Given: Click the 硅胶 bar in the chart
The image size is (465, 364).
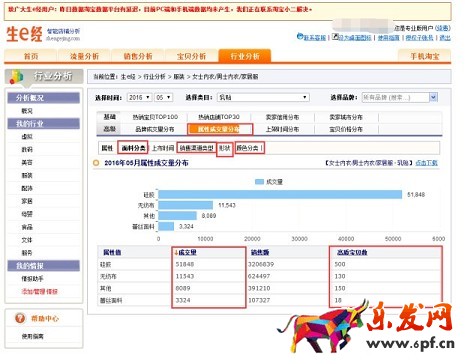Looking at the screenshot, I should (x=280, y=194).
